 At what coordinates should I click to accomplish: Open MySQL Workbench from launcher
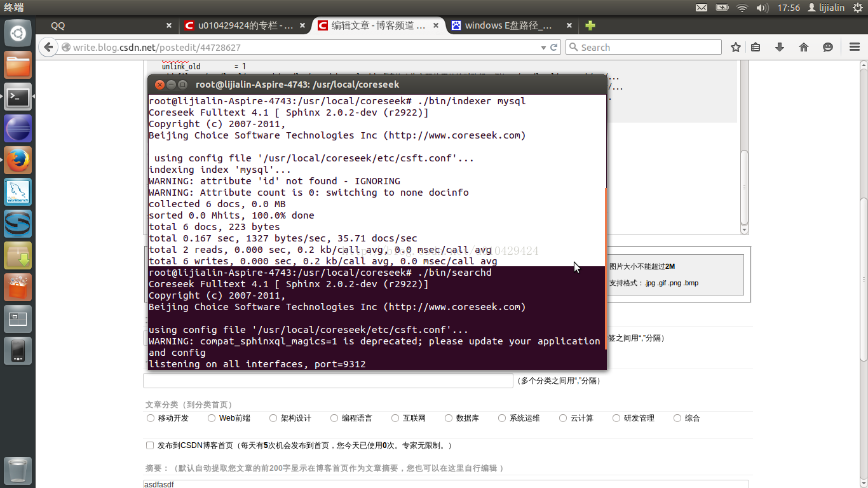pyautogui.click(x=18, y=192)
